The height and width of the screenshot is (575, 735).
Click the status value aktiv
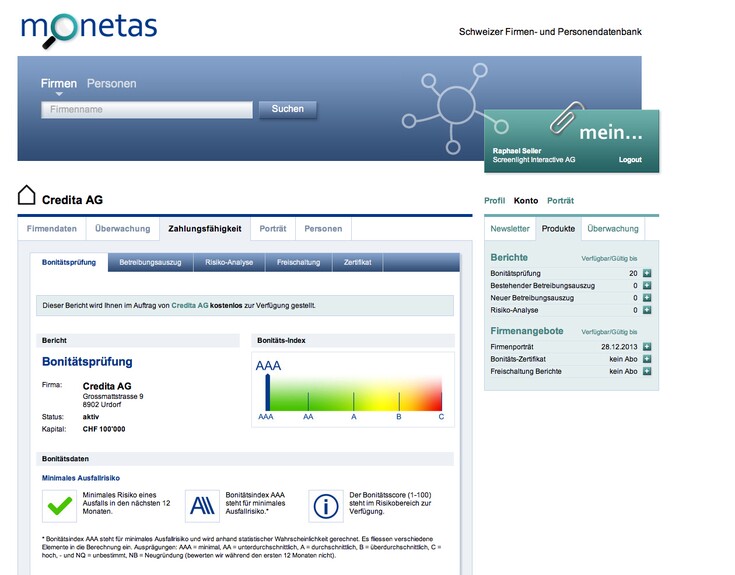click(91, 417)
